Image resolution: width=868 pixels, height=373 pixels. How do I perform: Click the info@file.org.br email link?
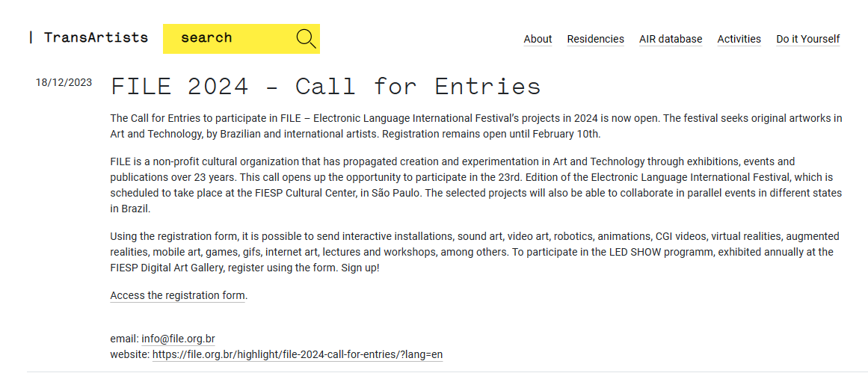(178, 339)
